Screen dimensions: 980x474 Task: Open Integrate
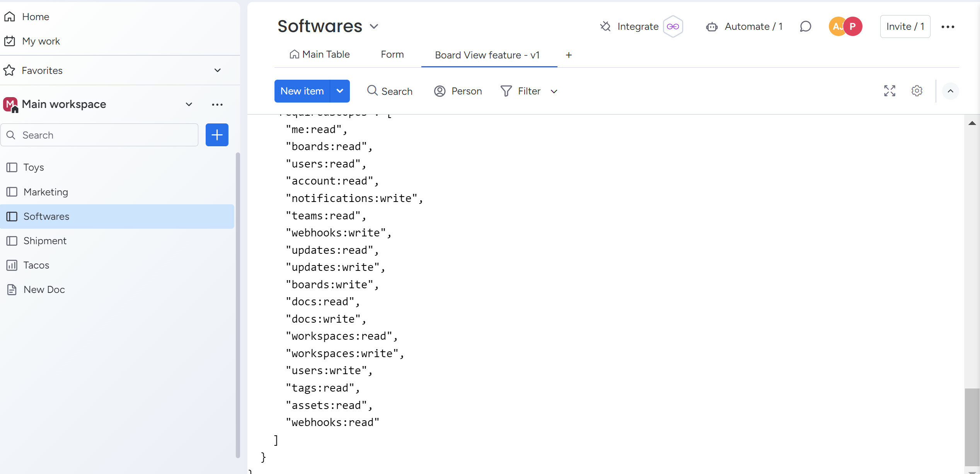(638, 26)
